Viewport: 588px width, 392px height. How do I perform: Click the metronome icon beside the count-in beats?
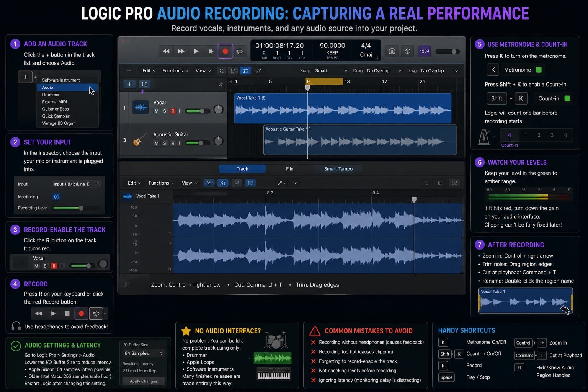[484, 137]
